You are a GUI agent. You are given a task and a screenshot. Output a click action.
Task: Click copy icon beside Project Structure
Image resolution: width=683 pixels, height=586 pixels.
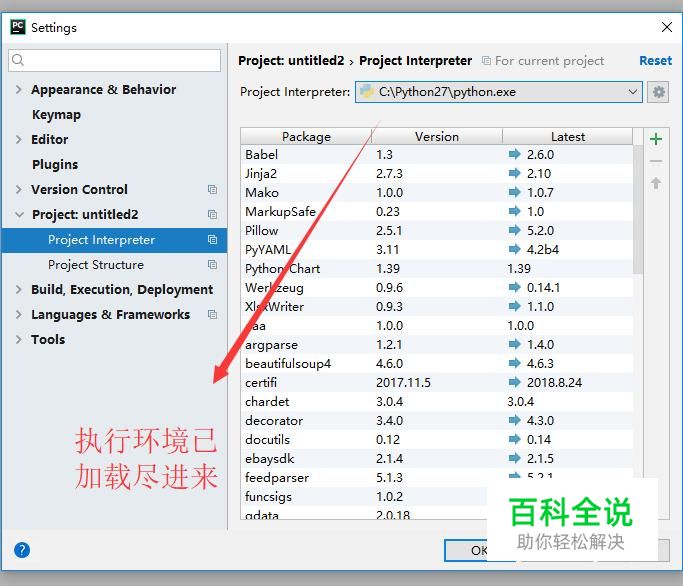(x=212, y=264)
